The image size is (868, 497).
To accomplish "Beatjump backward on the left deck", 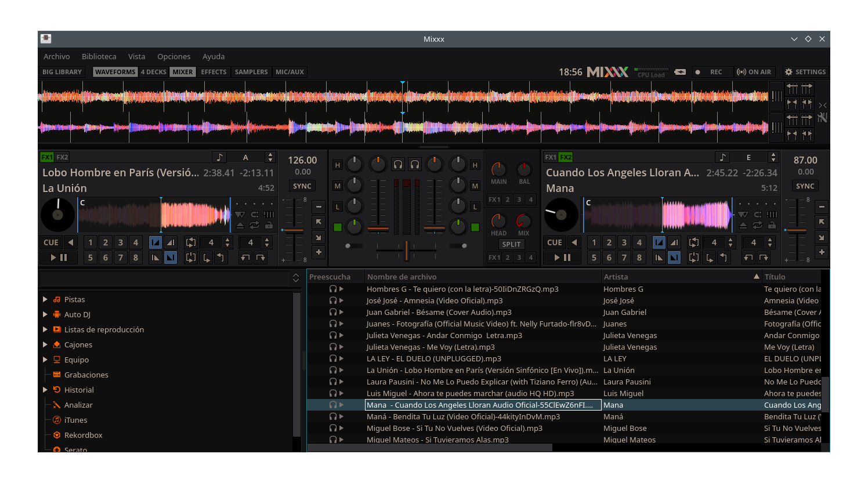I will [245, 257].
